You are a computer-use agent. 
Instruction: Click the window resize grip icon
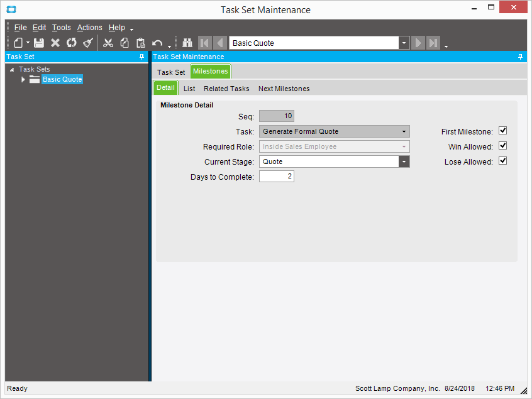click(524, 391)
